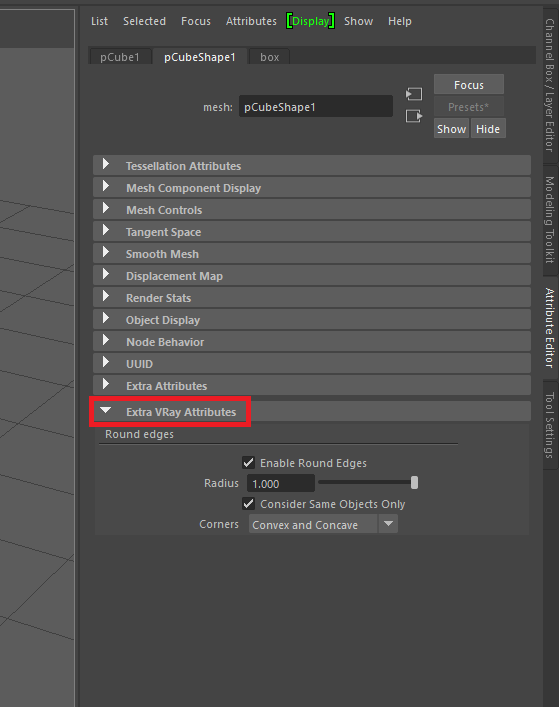Open the Attributes menu
559x707 pixels.
coord(251,21)
